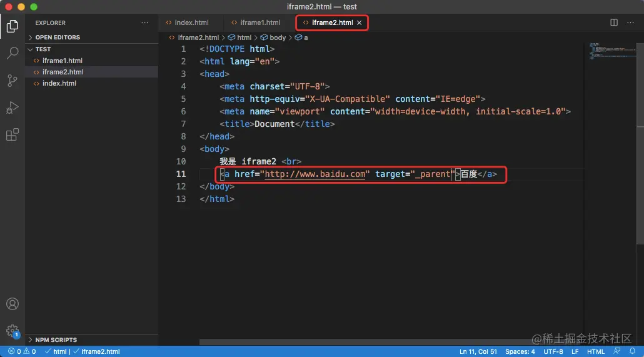Open errors and warnings count in status bar
The width and height of the screenshot is (644, 357).
tap(22, 351)
